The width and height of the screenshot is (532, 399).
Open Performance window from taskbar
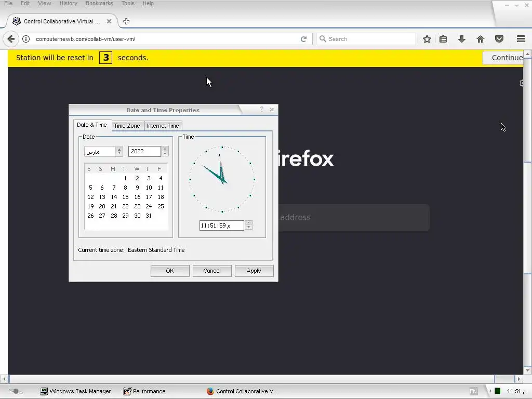click(x=144, y=391)
